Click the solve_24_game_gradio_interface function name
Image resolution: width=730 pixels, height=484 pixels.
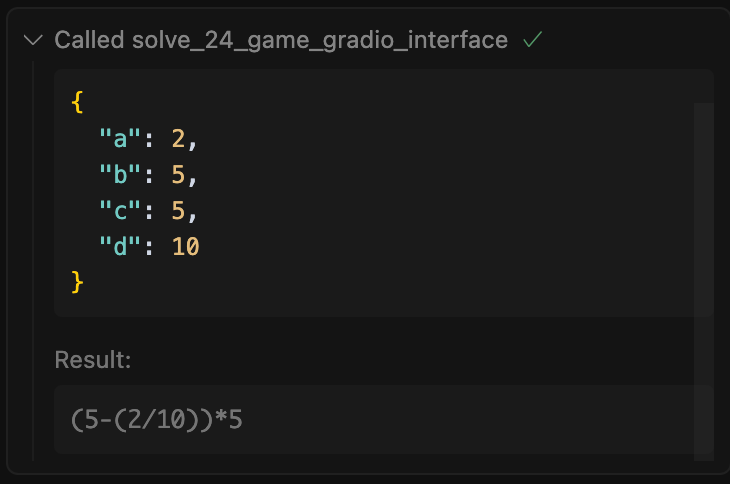coord(320,40)
